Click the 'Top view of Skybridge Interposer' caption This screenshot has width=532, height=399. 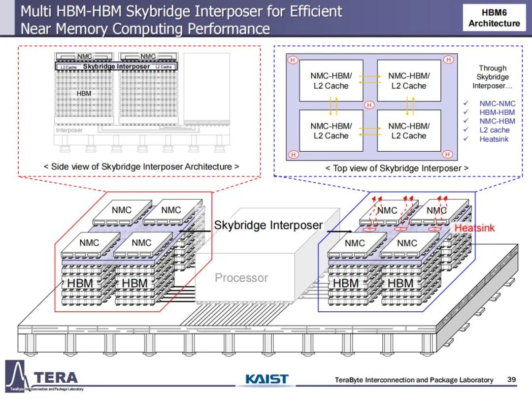click(397, 168)
